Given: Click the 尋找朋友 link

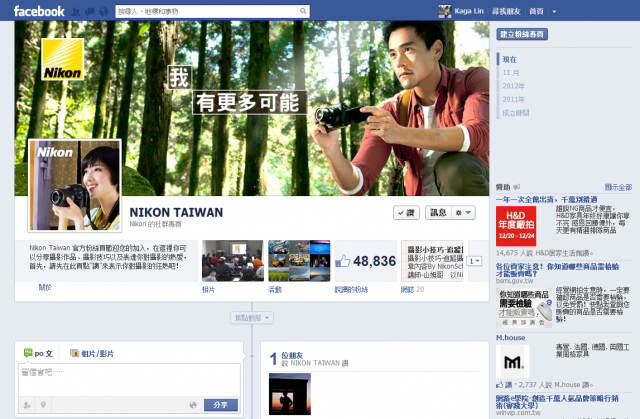Looking at the screenshot, I should pyautogui.click(x=506, y=11).
